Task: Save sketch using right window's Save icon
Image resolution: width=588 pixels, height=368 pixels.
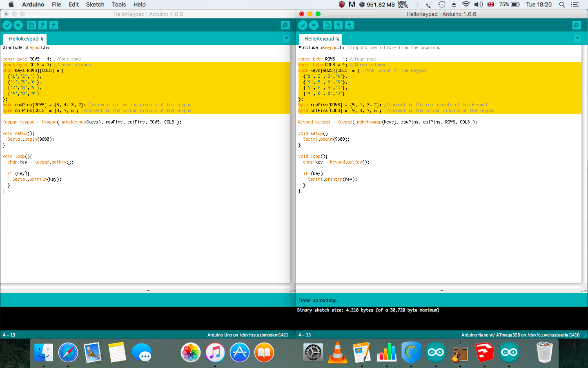Action: [349, 25]
